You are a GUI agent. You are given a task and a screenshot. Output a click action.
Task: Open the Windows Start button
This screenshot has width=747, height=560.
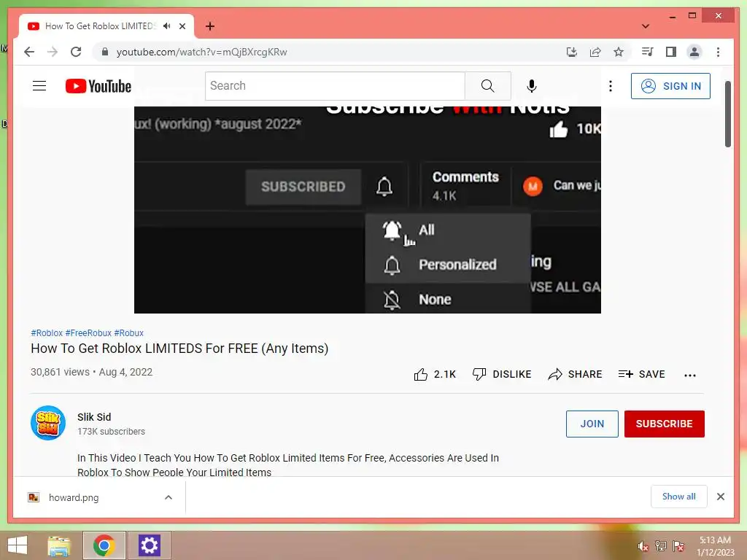[x=18, y=545]
